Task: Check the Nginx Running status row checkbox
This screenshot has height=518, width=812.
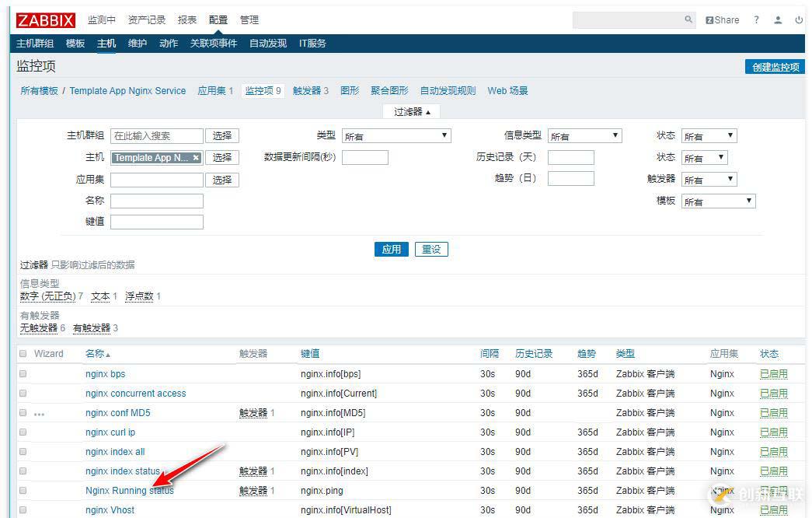Action: (23, 491)
